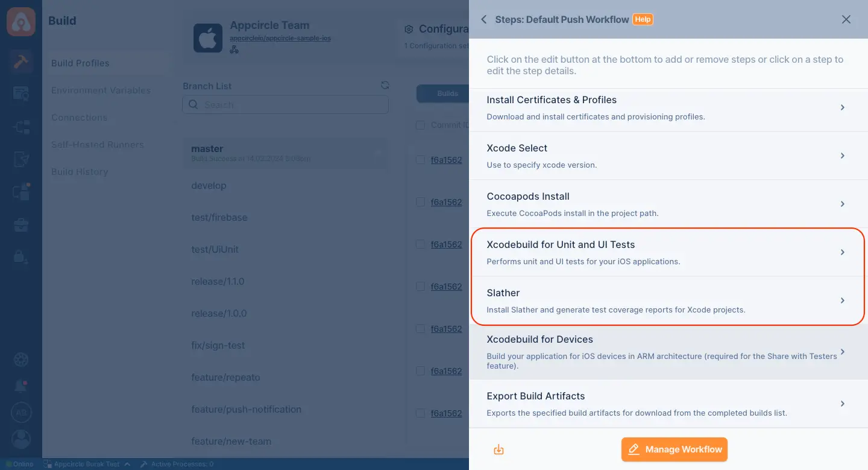Screen dimensions: 868x470
Task: Click into the branch Search field
Action: pos(285,104)
